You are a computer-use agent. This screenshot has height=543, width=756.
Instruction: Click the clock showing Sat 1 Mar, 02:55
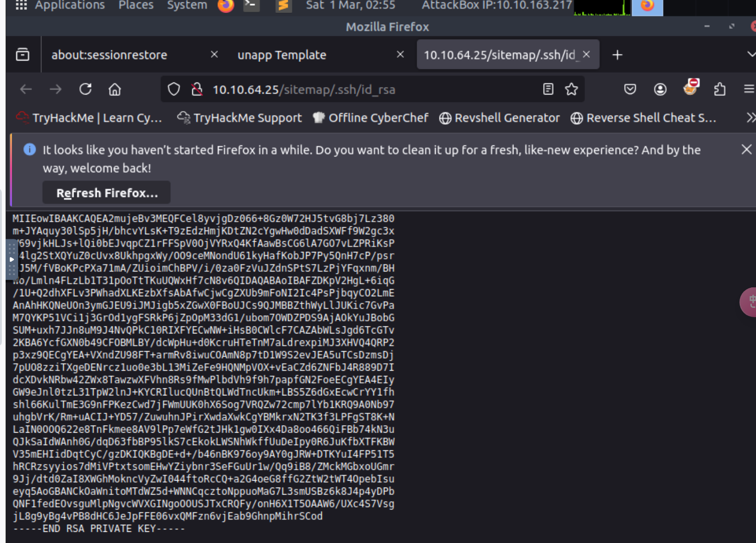[x=351, y=5]
